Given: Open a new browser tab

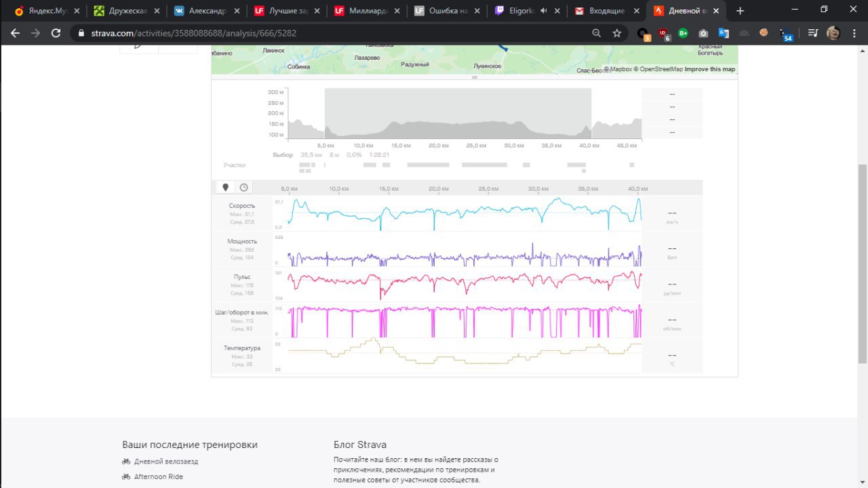Looking at the screenshot, I should 740,11.
